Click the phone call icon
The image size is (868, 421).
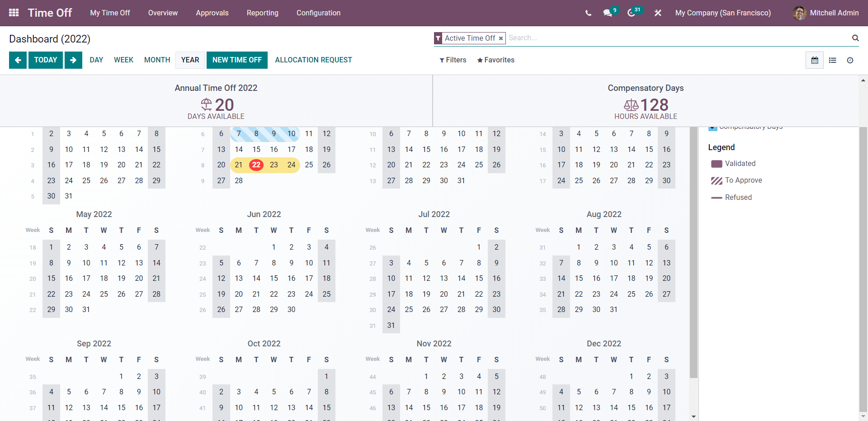(588, 13)
